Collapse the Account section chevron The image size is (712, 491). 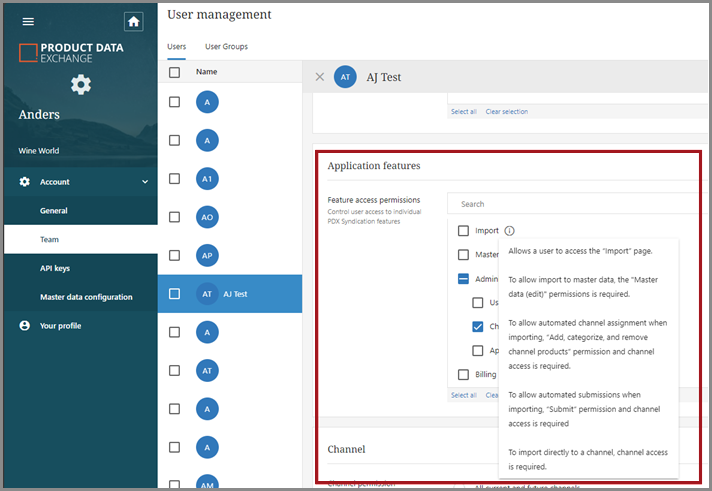pos(145,182)
